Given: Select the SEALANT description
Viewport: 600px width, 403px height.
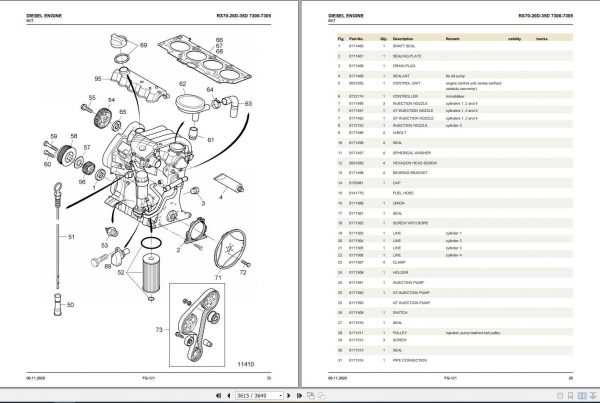Looking at the screenshot, I should pos(401,76).
